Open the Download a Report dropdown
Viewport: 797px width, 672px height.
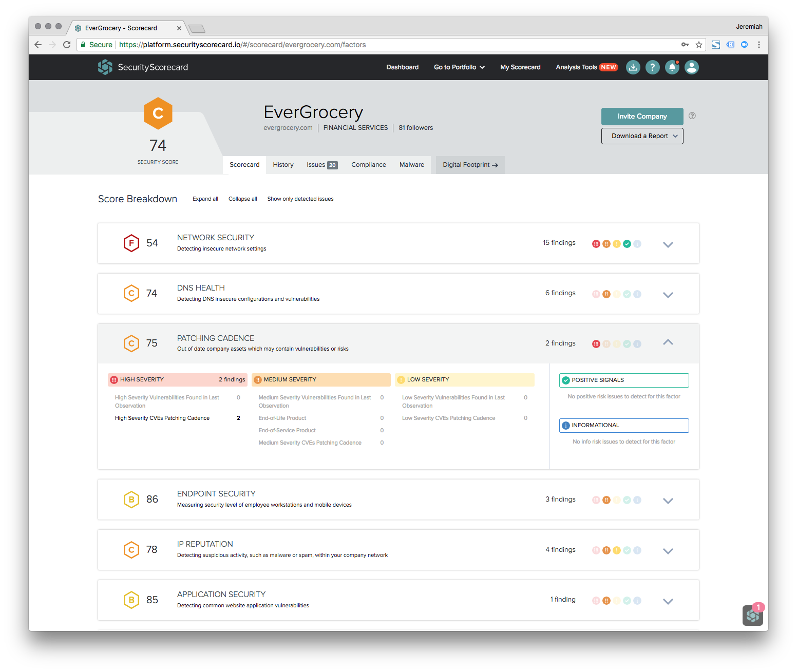click(x=642, y=136)
